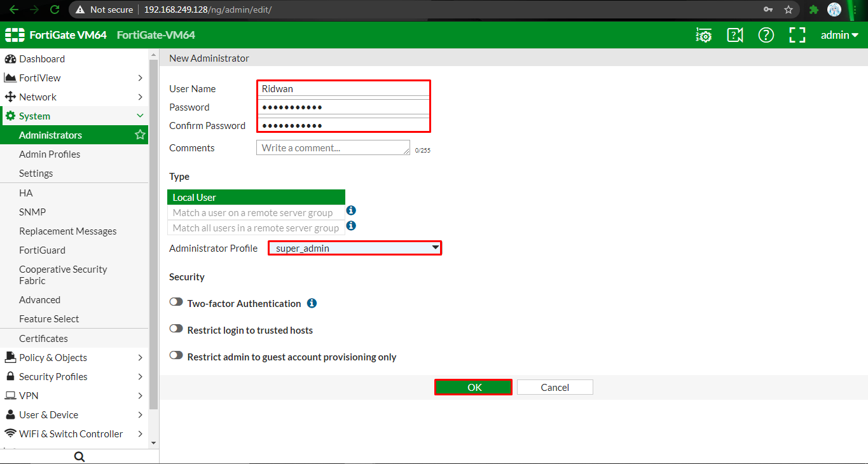Screen dimensions: 868x464
Task: Click inside the Comments field
Action: 333,147
